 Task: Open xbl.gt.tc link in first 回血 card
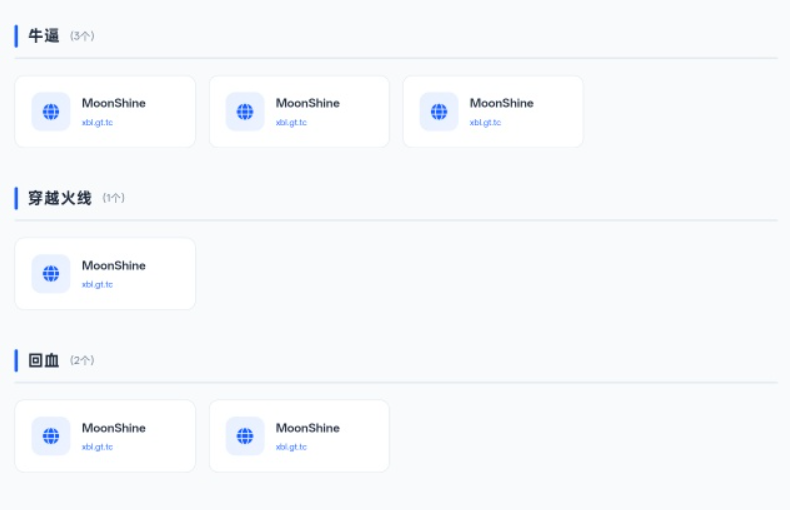[x=97, y=447]
